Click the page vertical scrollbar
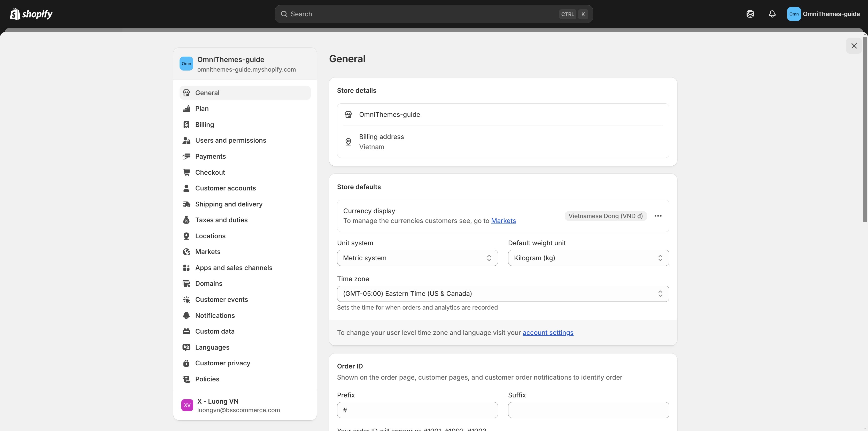This screenshot has height=431, width=868. pyautogui.click(x=865, y=129)
